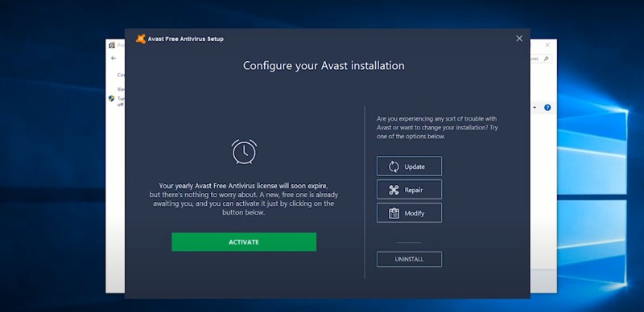
Task: Click the 'Configure your Avast installation' heading
Action: [324, 66]
